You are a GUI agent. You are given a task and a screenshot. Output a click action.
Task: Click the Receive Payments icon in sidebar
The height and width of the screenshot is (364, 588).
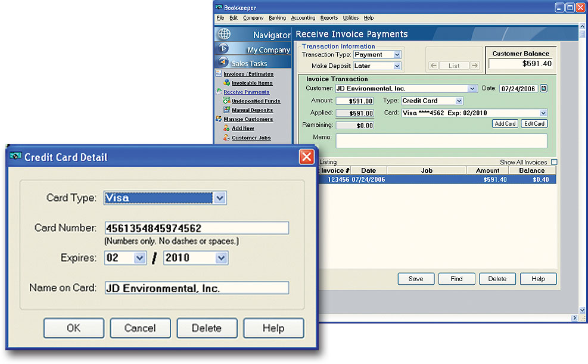(219, 92)
